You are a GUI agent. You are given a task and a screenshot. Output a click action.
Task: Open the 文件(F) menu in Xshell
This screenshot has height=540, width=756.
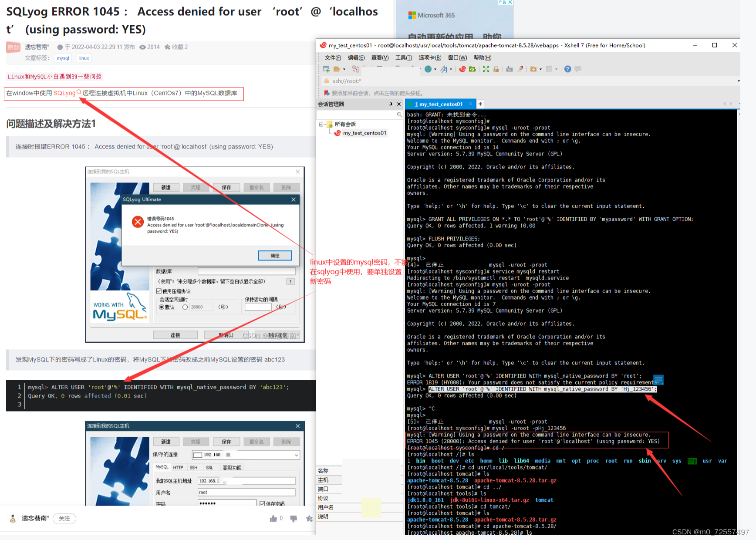pyautogui.click(x=333, y=57)
